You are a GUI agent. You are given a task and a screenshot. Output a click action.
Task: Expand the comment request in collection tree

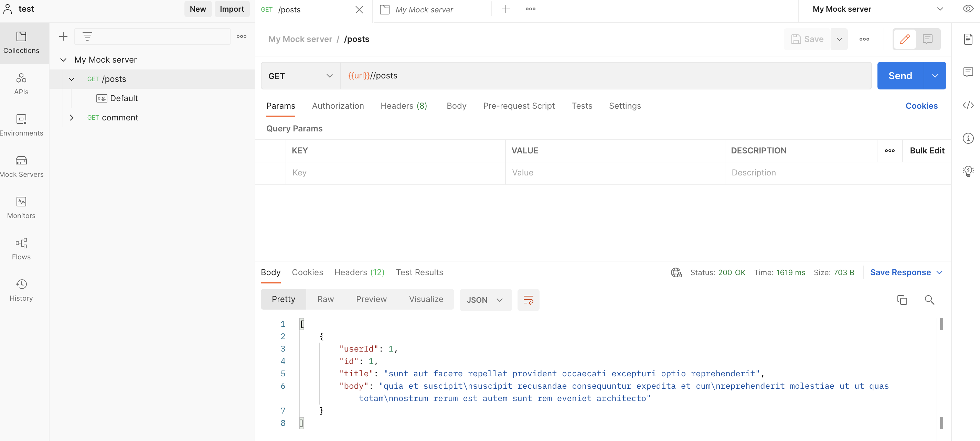point(72,117)
